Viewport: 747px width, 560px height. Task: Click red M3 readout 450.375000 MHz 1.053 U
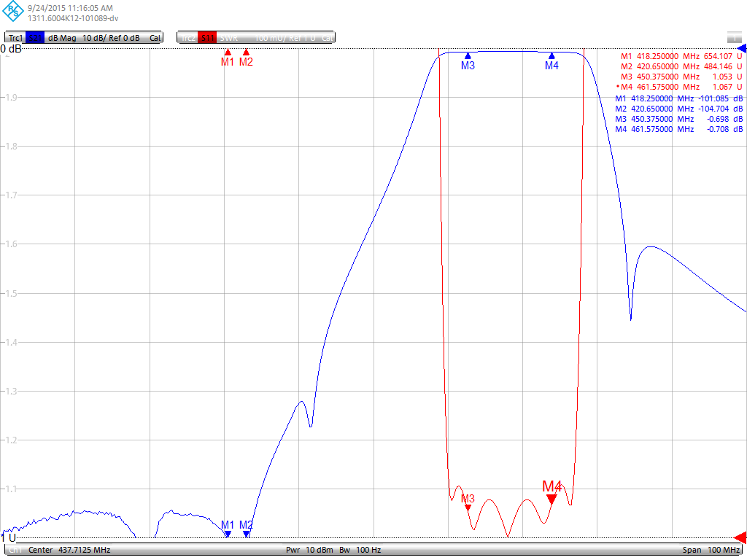click(x=681, y=77)
